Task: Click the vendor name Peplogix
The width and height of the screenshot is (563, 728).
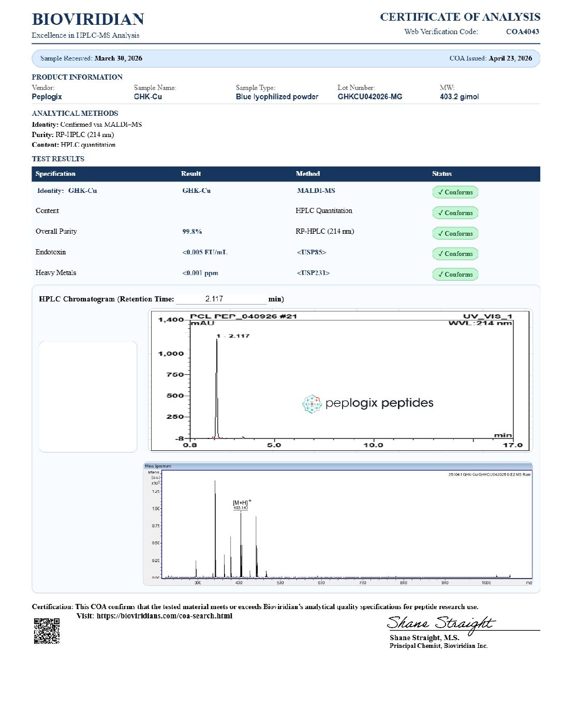Action: click(x=47, y=97)
